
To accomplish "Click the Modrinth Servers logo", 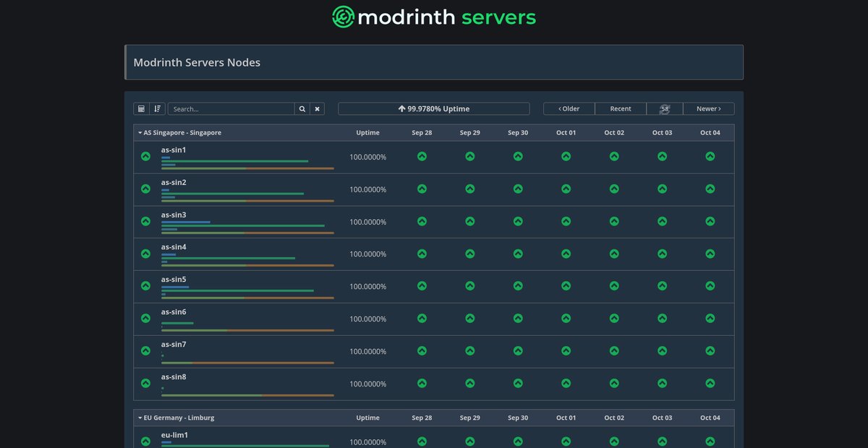I will (434, 17).
